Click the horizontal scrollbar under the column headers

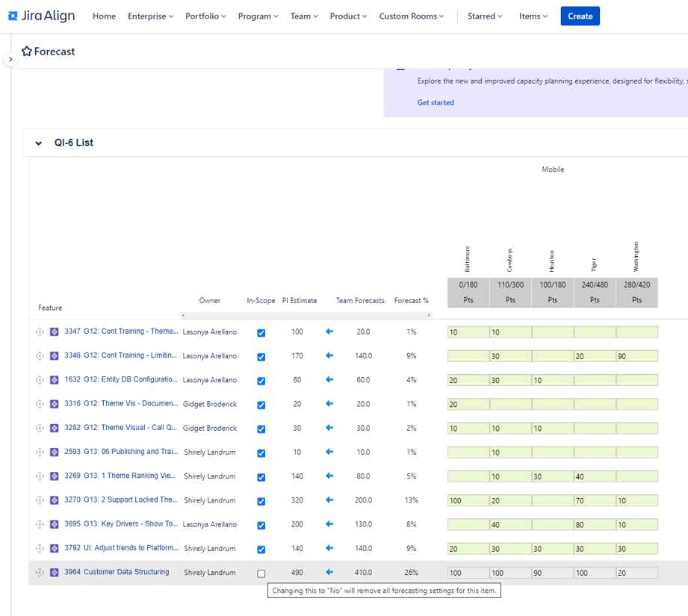[x=306, y=315]
